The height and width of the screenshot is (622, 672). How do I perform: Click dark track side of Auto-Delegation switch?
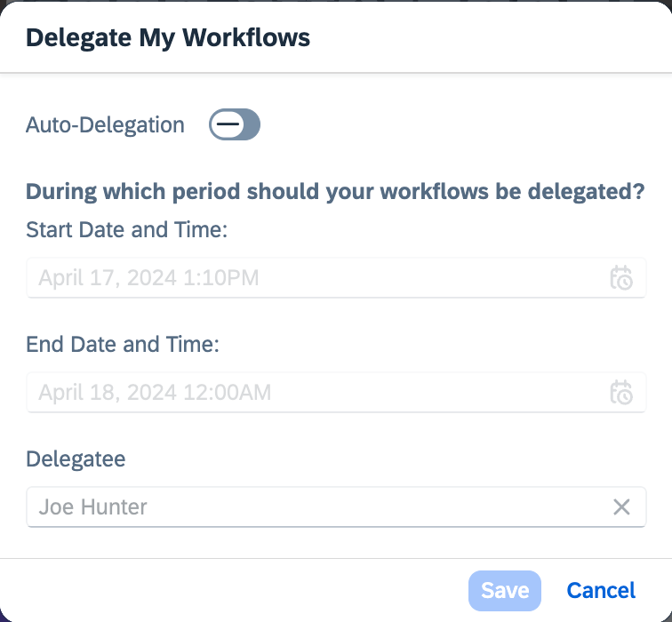(x=252, y=124)
